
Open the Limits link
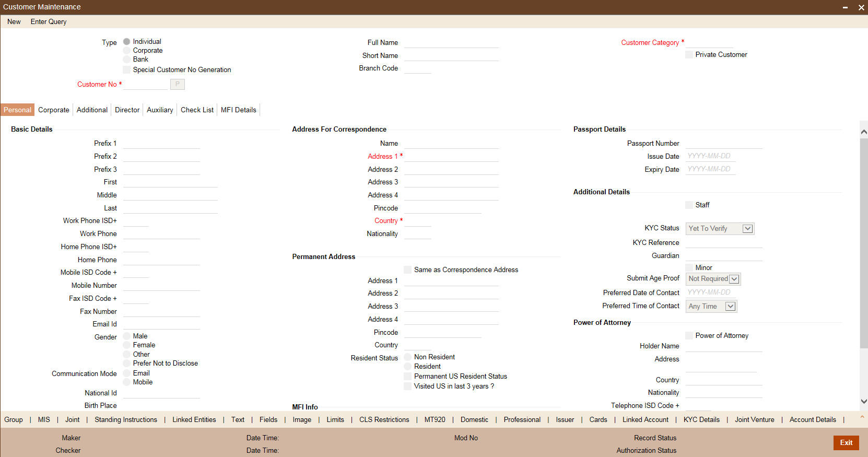coord(335,419)
